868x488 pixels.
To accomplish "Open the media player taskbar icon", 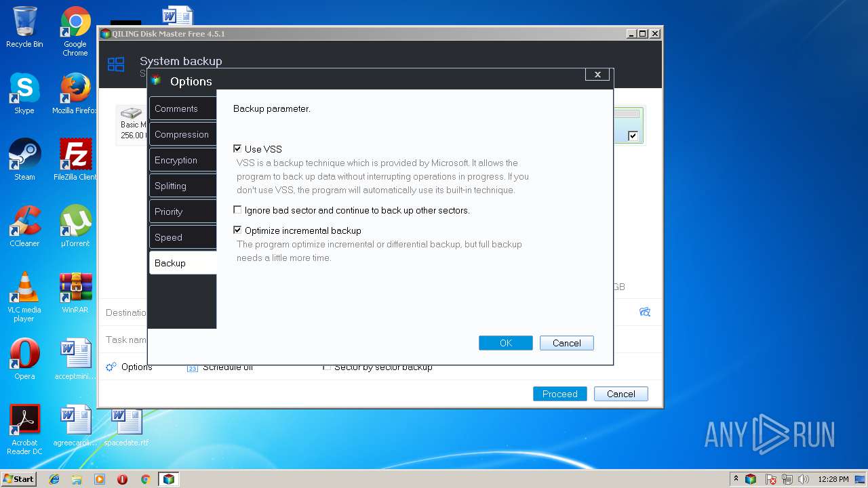I will tap(100, 479).
